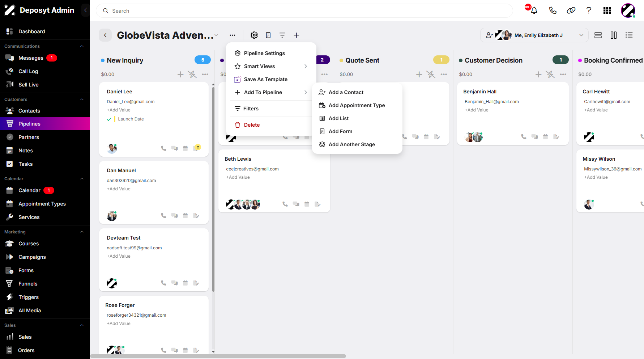Collapse the Marketing sidebar section
This screenshot has width=644, height=359.
(x=82, y=232)
